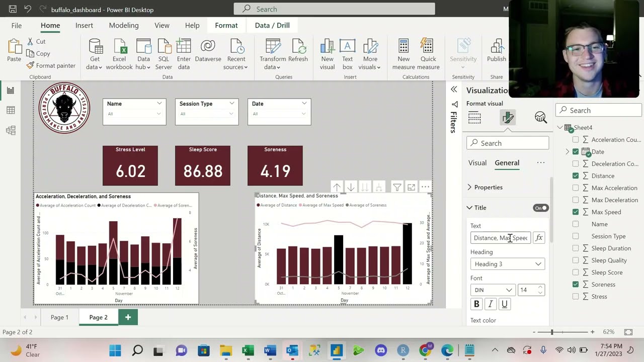Viewport: 644px width, 362px height.
Task: Open Analytics magnifier icon in Visualizations
Action: click(541, 118)
